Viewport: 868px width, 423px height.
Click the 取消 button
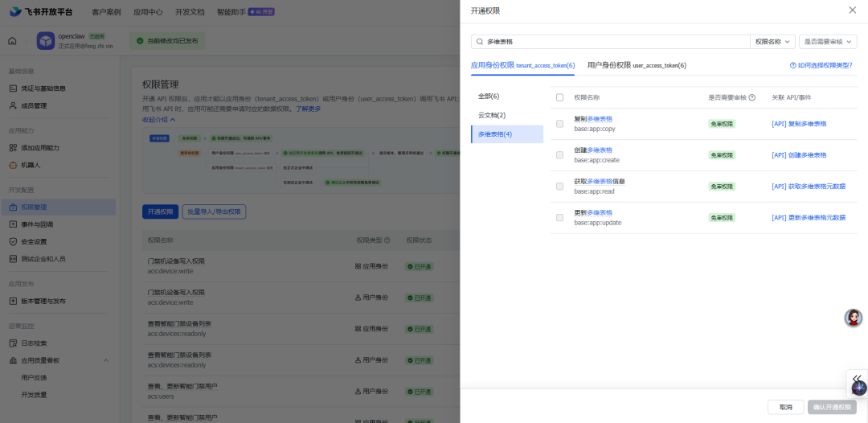785,407
